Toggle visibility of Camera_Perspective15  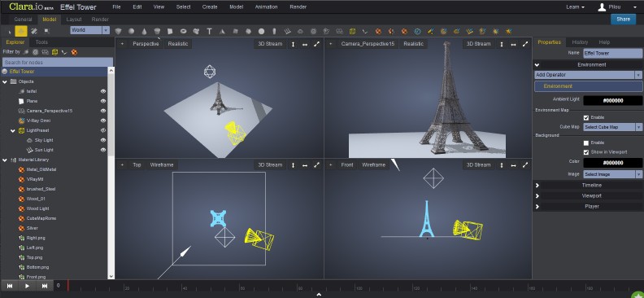[103, 111]
